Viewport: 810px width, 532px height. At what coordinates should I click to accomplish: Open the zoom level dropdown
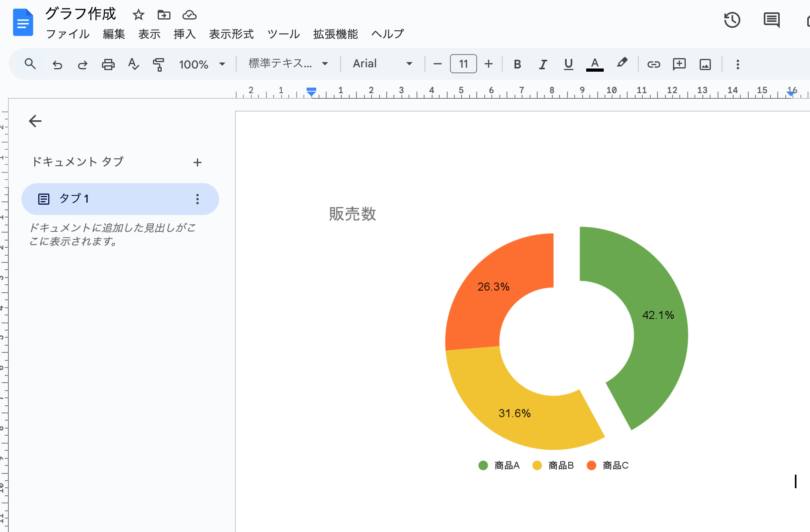coord(202,64)
